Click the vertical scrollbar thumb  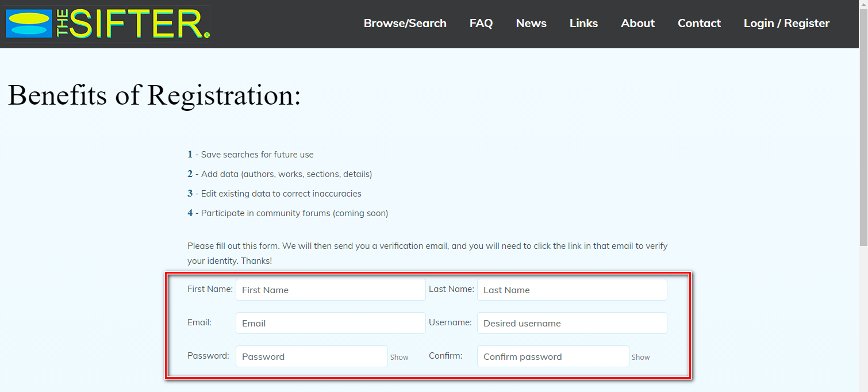click(x=863, y=126)
